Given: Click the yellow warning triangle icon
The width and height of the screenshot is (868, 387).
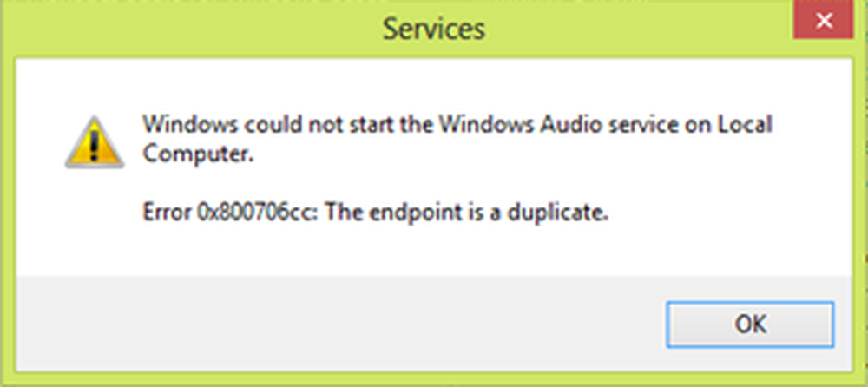Looking at the screenshot, I should coord(89,143).
